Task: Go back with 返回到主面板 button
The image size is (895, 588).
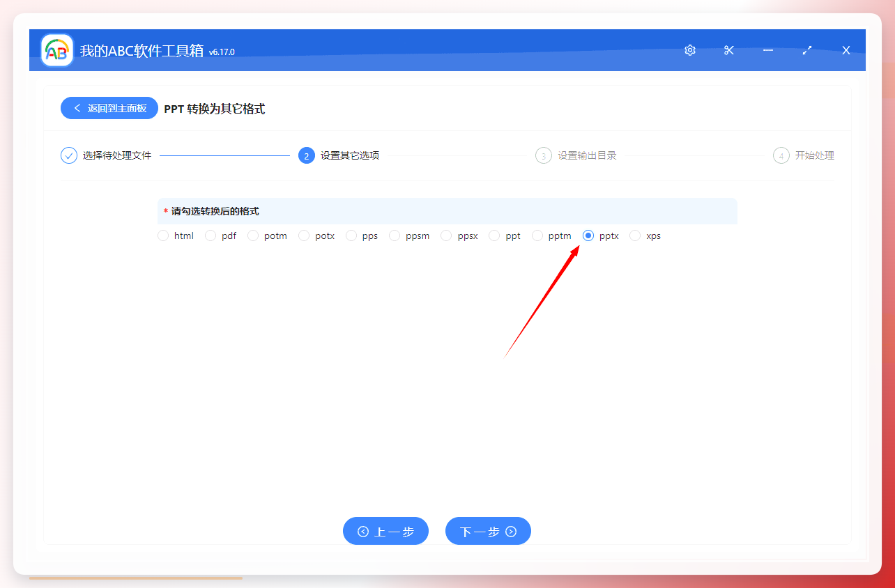Action: point(109,108)
